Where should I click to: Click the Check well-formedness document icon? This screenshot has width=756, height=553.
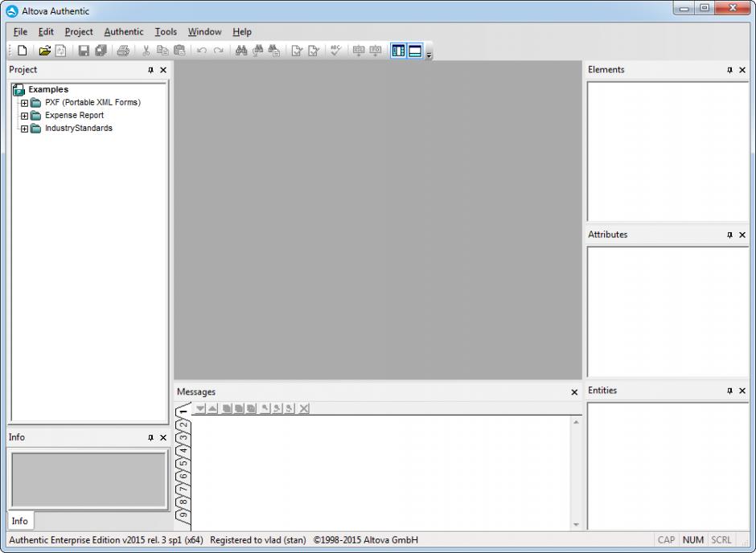[297, 51]
